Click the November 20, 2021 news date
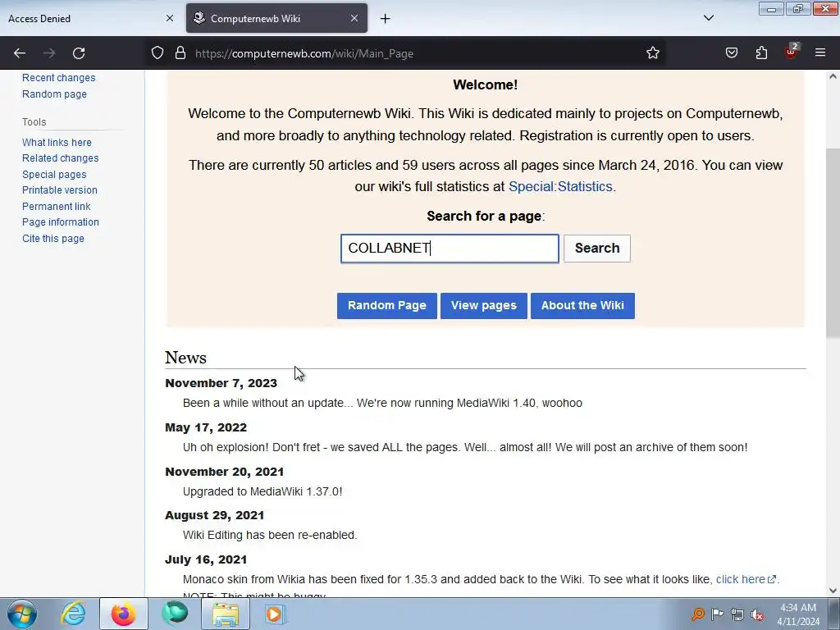Viewport: 840px width, 630px height. (x=224, y=472)
